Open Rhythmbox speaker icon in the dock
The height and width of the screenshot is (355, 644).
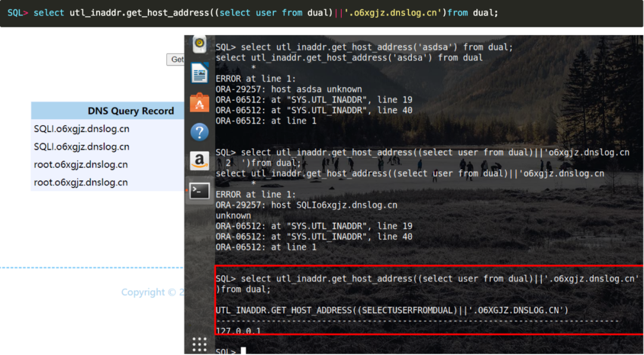click(200, 43)
